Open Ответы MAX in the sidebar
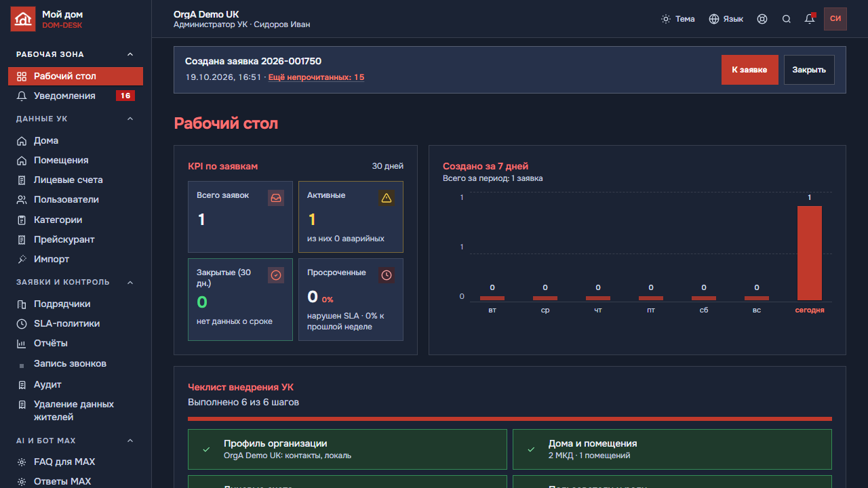 click(75, 482)
